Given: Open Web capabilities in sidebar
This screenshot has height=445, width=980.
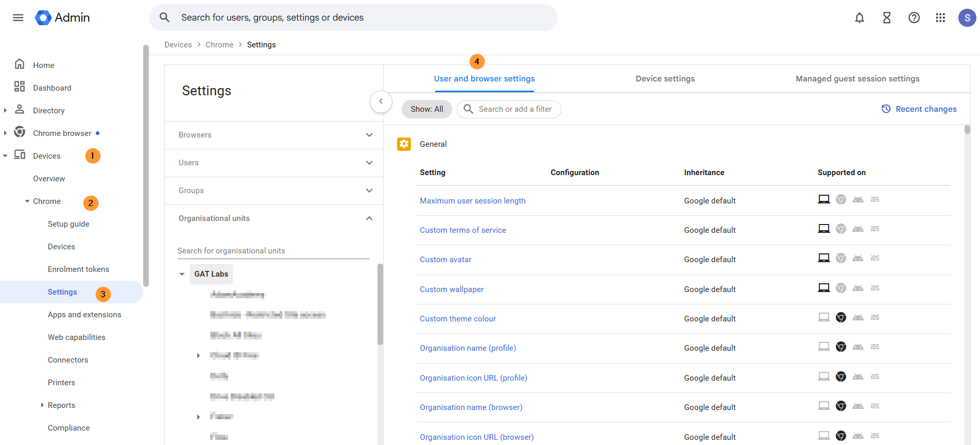Looking at the screenshot, I should coord(76,337).
